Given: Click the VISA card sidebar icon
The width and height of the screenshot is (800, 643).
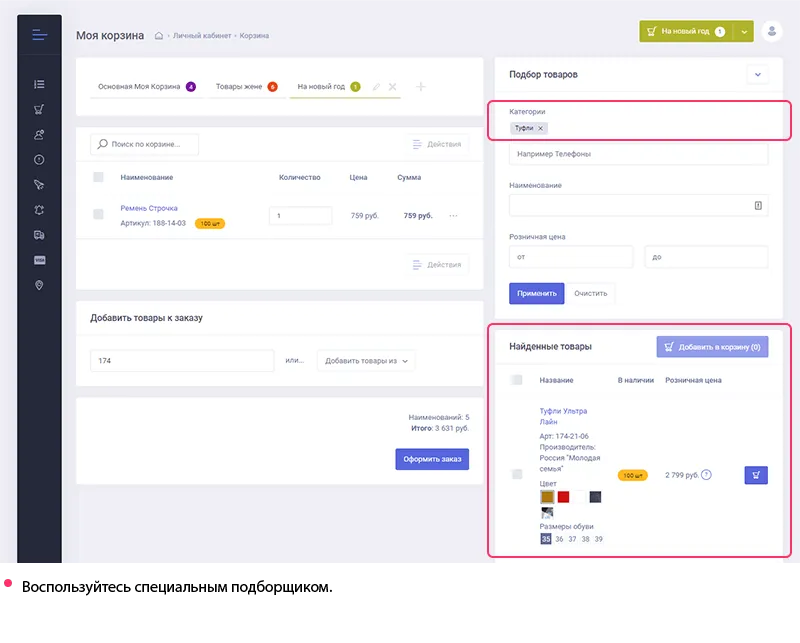Looking at the screenshot, I should click(39, 260).
